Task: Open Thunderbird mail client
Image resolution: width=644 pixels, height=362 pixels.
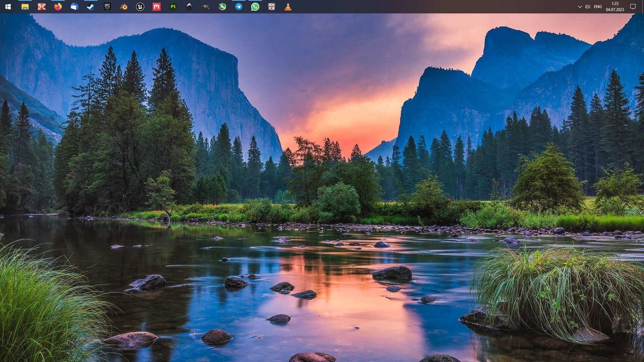Action: click(x=74, y=7)
